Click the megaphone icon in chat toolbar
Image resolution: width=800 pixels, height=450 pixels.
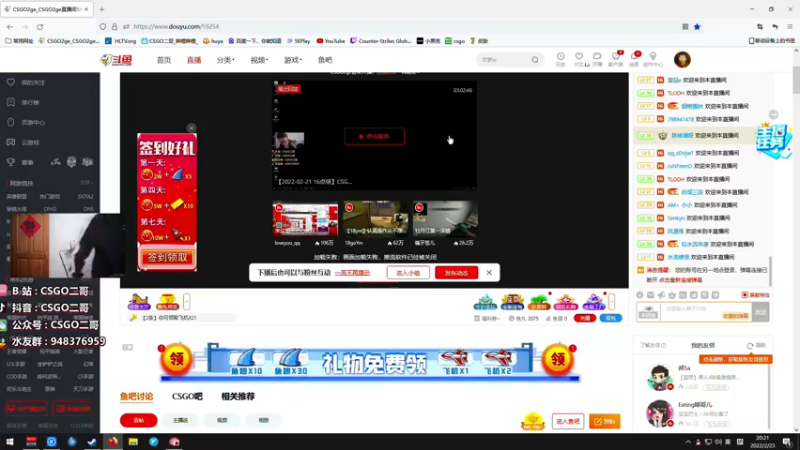point(661,295)
